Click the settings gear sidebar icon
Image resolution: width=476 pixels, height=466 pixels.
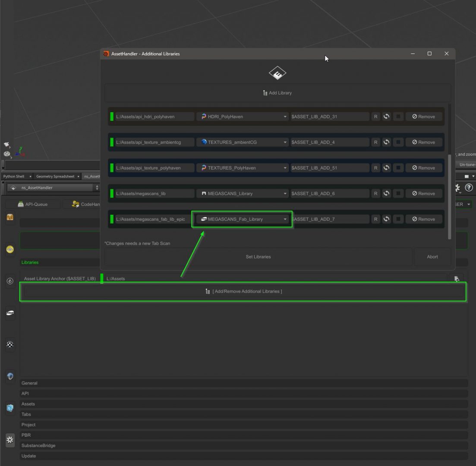10,440
